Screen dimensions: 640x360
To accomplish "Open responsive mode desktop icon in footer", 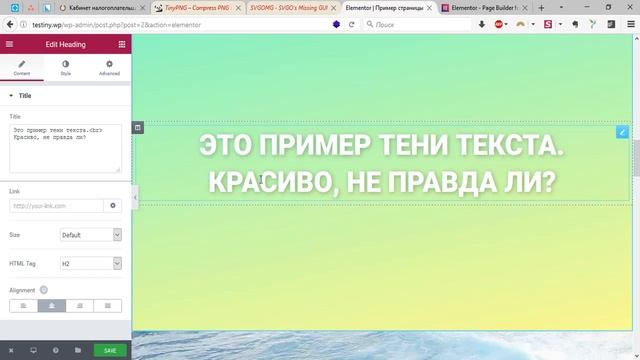I will tap(33, 350).
